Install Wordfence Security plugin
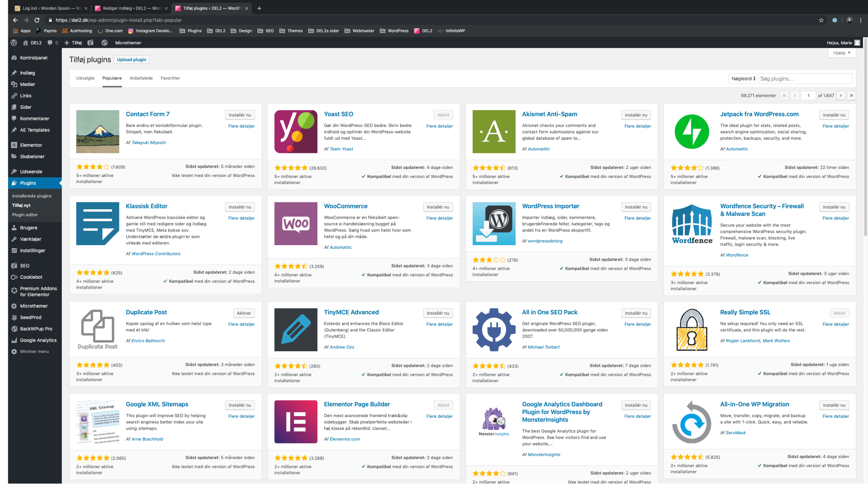This screenshot has width=868, height=493. pyautogui.click(x=834, y=207)
